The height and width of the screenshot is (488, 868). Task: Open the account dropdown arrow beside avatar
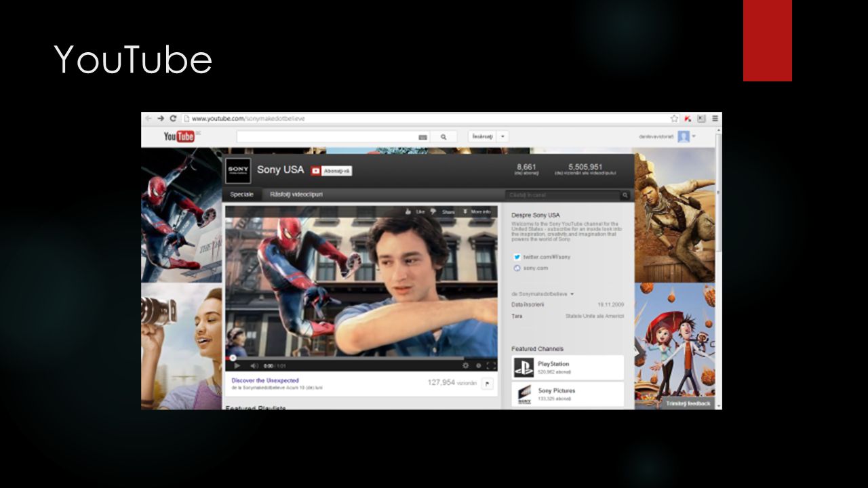click(694, 136)
